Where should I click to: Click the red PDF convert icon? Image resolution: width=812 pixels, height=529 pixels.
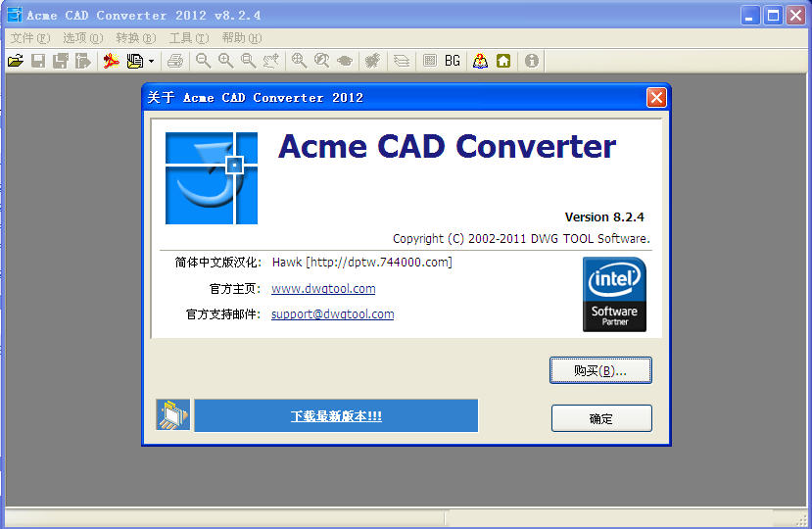[x=111, y=61]
